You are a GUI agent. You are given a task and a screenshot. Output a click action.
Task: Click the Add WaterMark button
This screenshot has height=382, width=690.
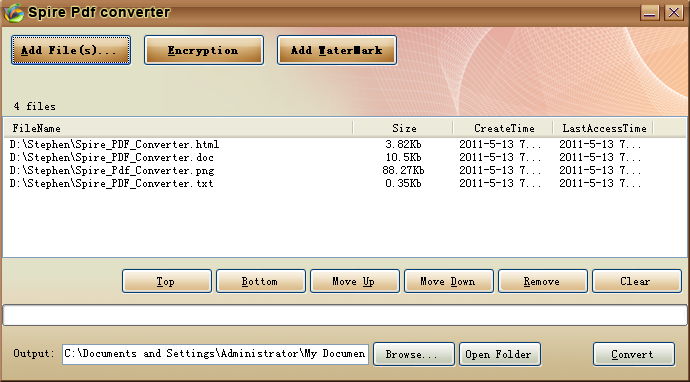click(x=337, y=50)
